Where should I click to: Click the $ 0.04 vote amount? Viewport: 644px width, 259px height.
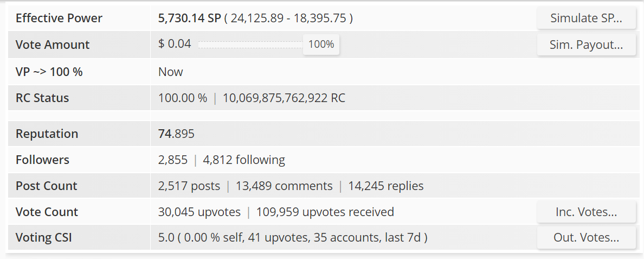pos(175,44)
